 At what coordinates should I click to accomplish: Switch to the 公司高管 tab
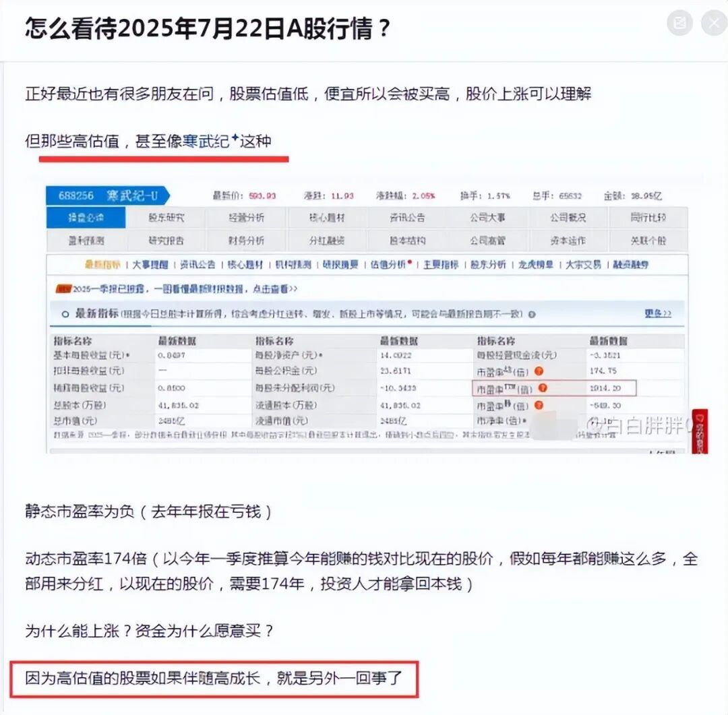point(487,241)
